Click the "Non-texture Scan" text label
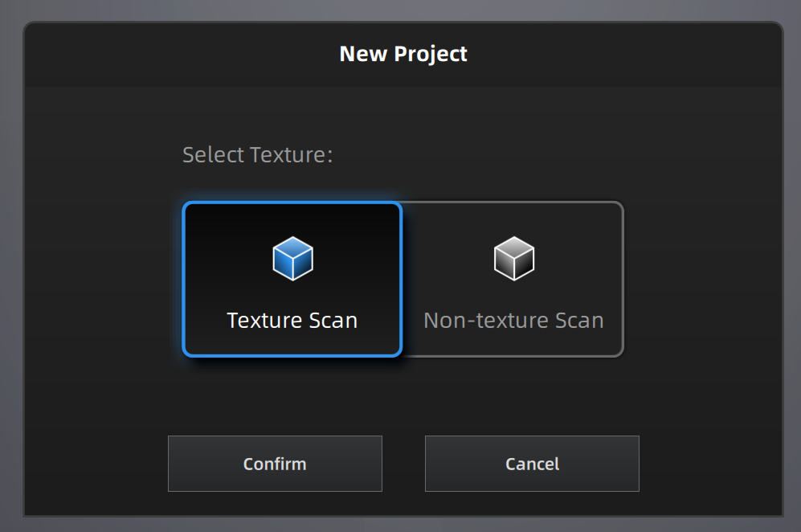Viewport: 801px width, 532px height. [513, 321]
